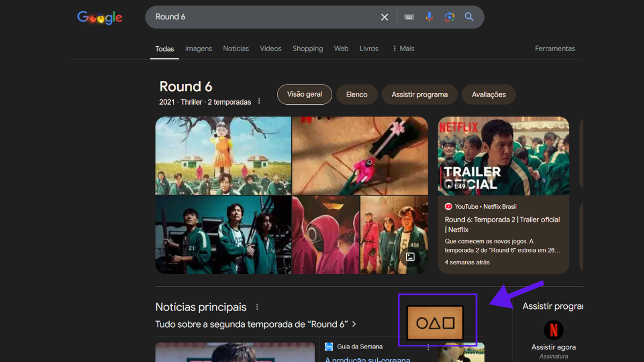
Task: Open Ferramentas search tools
Action: [555, 48]
